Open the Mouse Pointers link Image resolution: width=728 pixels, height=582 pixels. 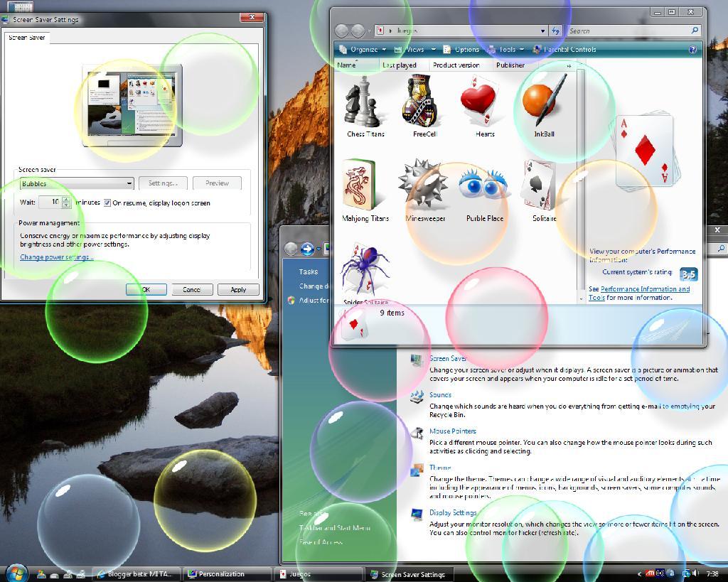pos(453,431)
